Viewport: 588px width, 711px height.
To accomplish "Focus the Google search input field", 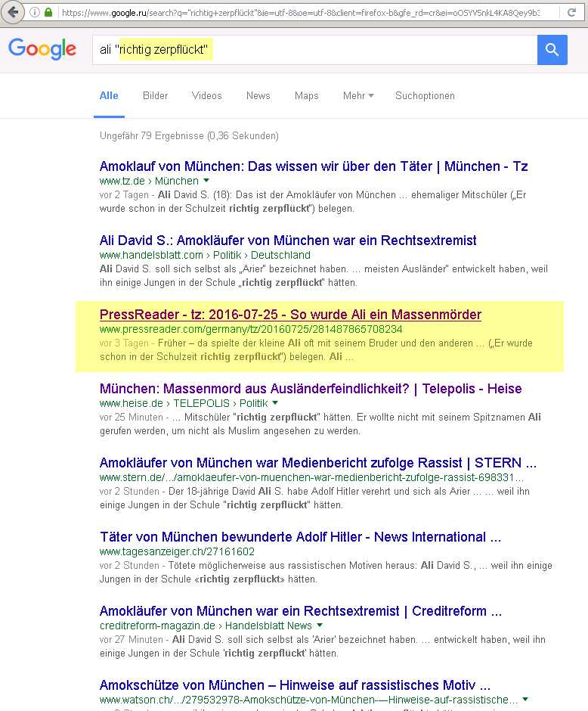I will point(315,49).
